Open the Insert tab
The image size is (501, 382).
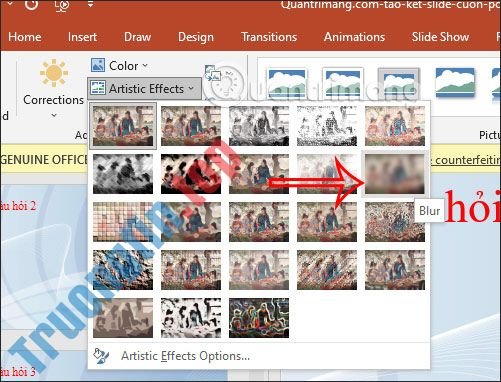point(82,37)
